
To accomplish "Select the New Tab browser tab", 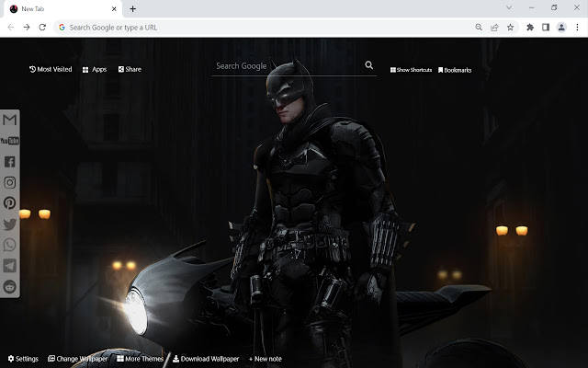I will tap(62, 9).
